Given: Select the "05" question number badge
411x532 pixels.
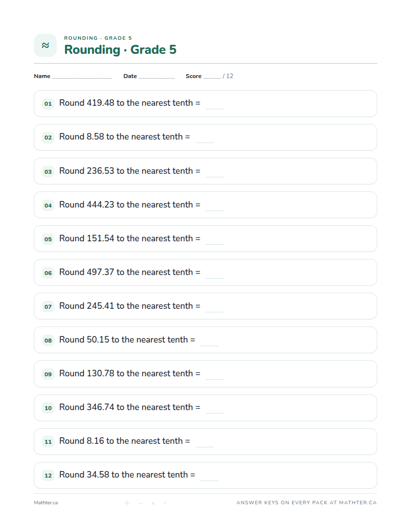Looking at the screenshot, I should click(x=48, y=239).
